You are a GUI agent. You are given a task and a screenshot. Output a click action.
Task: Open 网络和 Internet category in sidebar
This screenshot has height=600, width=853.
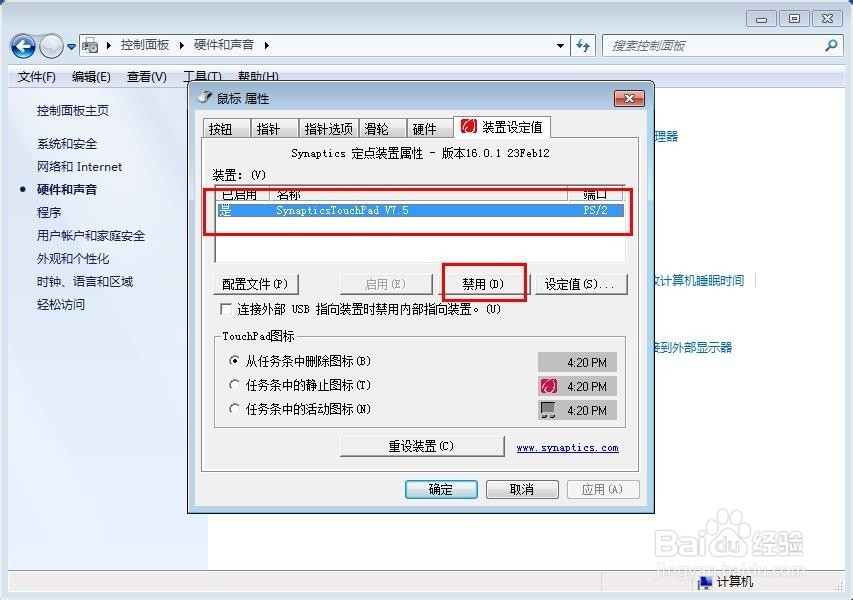coord(79,167)
